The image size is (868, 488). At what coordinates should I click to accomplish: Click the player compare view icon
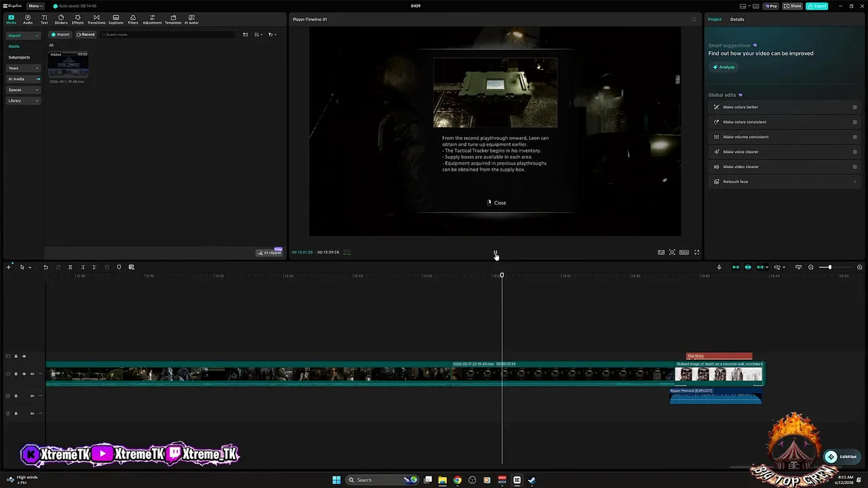tap(661, 252)
